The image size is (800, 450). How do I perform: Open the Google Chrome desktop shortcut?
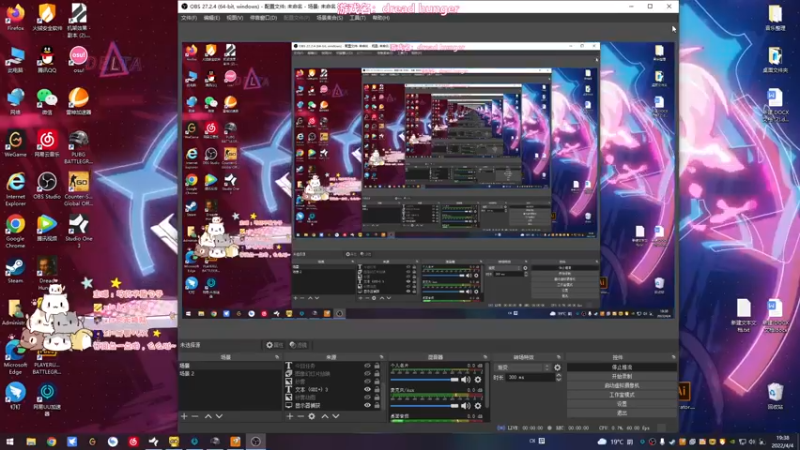[x=15, y=231]
